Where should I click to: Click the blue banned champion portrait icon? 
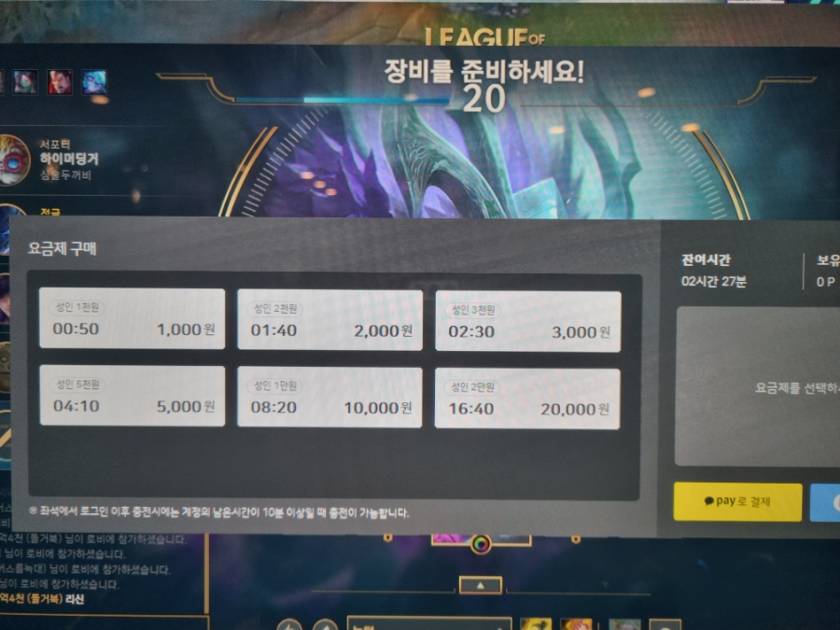coord(94,82)
